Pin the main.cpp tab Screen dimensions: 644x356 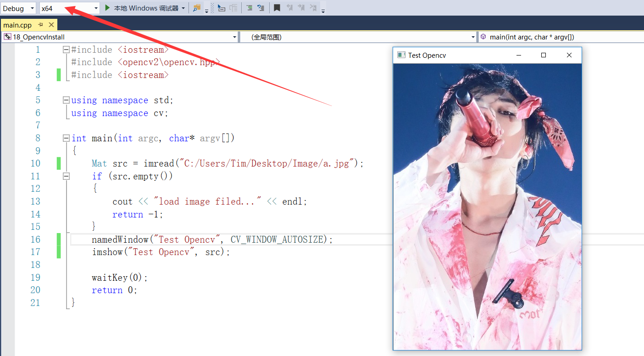41,25
